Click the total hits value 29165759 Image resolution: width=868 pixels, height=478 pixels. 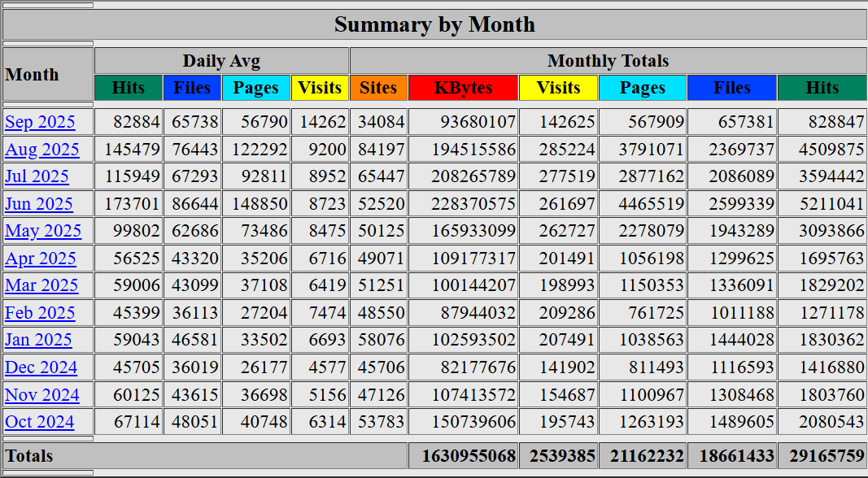click(827, 456)
